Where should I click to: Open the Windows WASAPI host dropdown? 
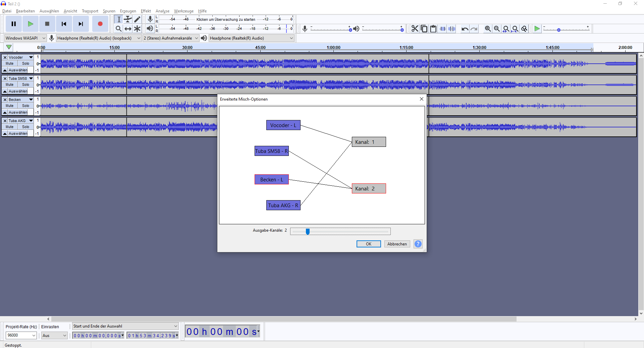pos(25,38)
